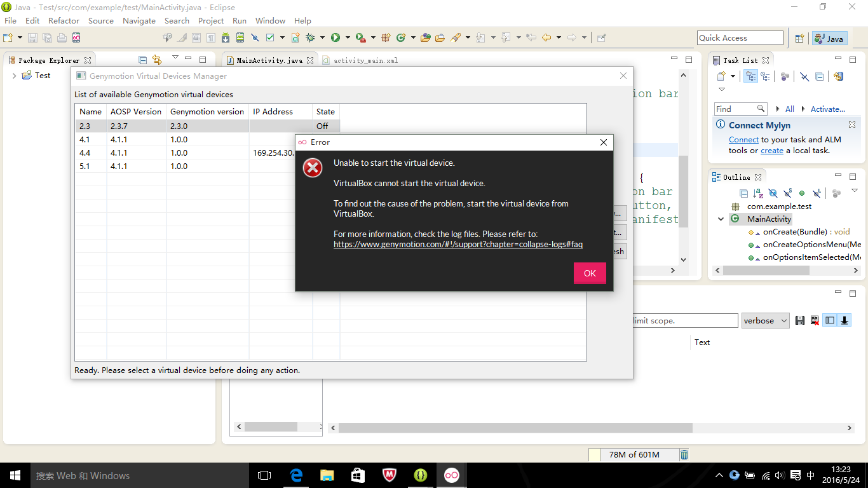This screenshot has height=488, width=868.
Task: Expand the Debug configurations dropdown
Action: [x=322, y=37]
